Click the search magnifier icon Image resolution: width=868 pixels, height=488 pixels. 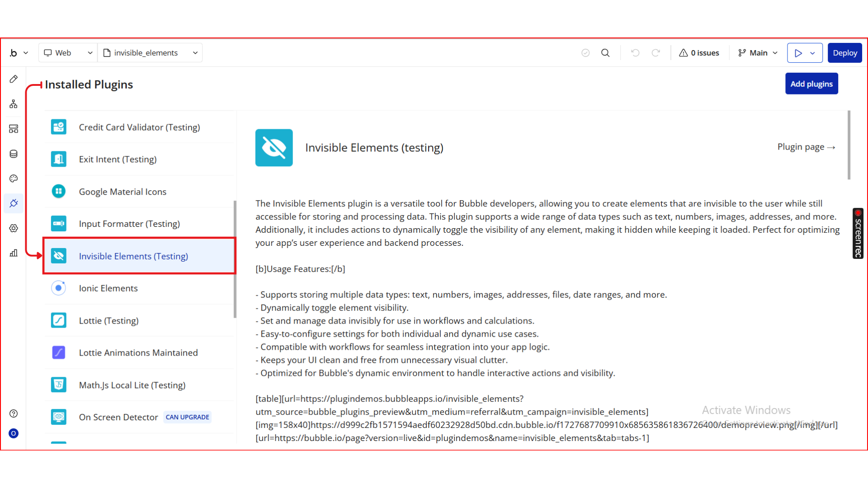605,53
